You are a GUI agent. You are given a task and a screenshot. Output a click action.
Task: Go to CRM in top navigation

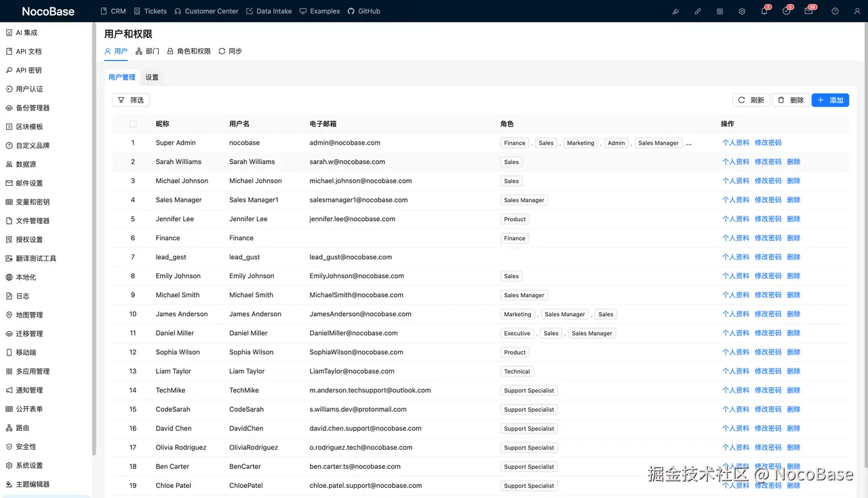[113, 12]
